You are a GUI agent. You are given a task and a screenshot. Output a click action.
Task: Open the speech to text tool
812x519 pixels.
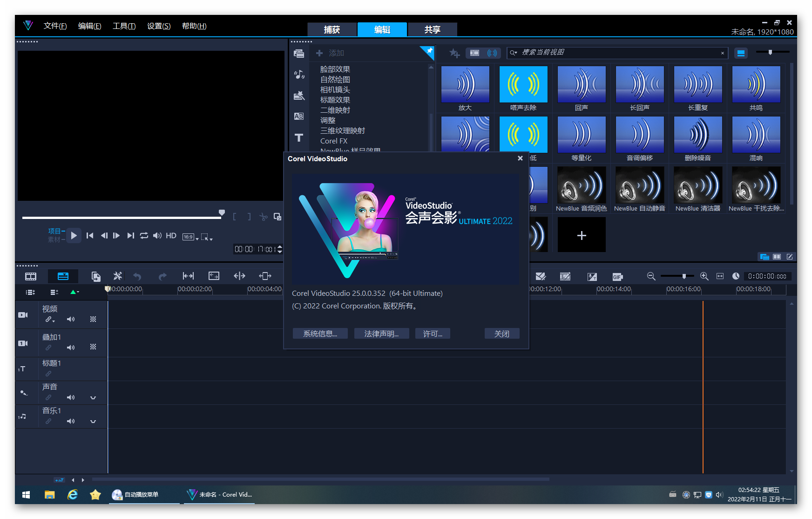coord(592,277)
